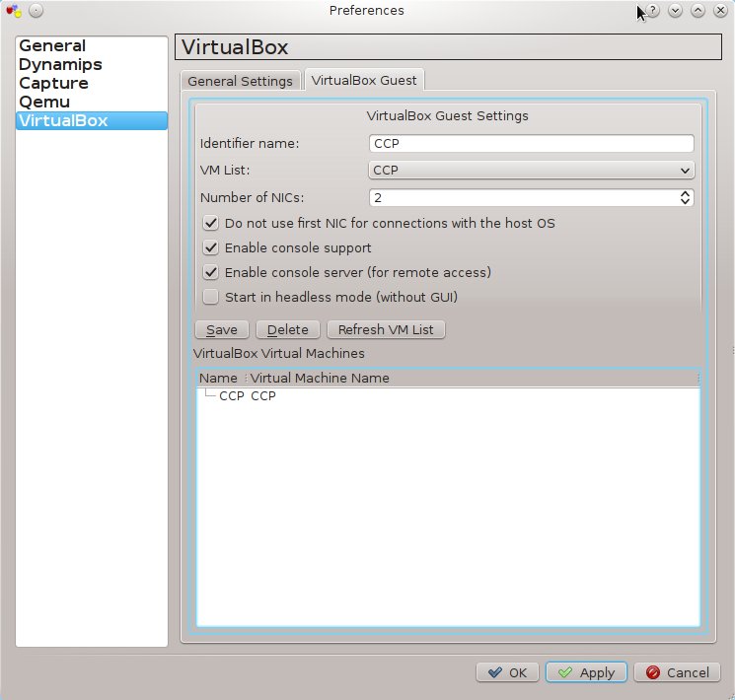Click the Identifier name text field

tap(531, 143)
